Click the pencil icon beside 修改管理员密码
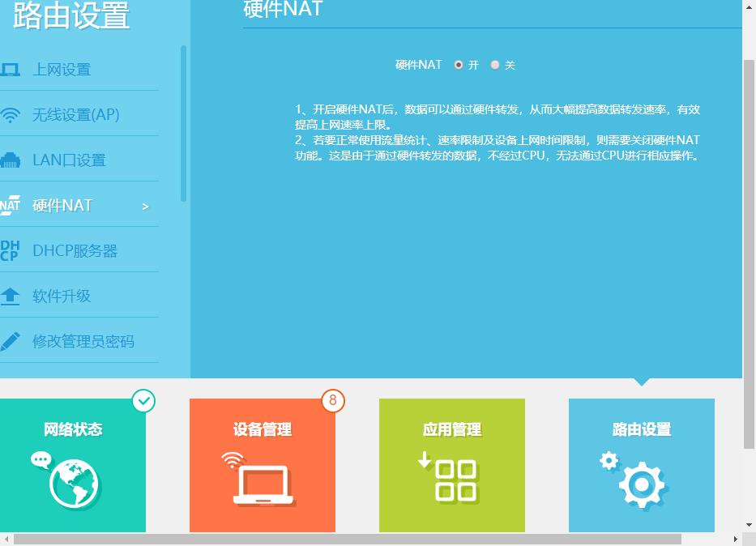Image resolution: width=756 pixels, height=546 pixels. (x=11, y=340)
